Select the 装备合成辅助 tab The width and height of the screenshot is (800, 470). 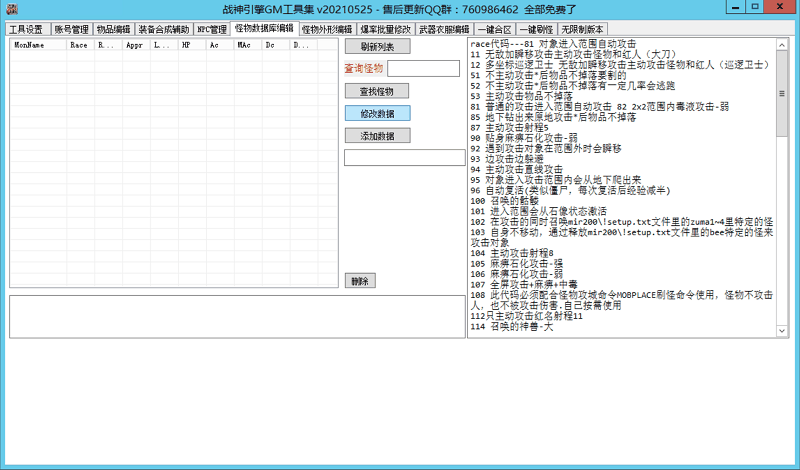coord(163,29)
